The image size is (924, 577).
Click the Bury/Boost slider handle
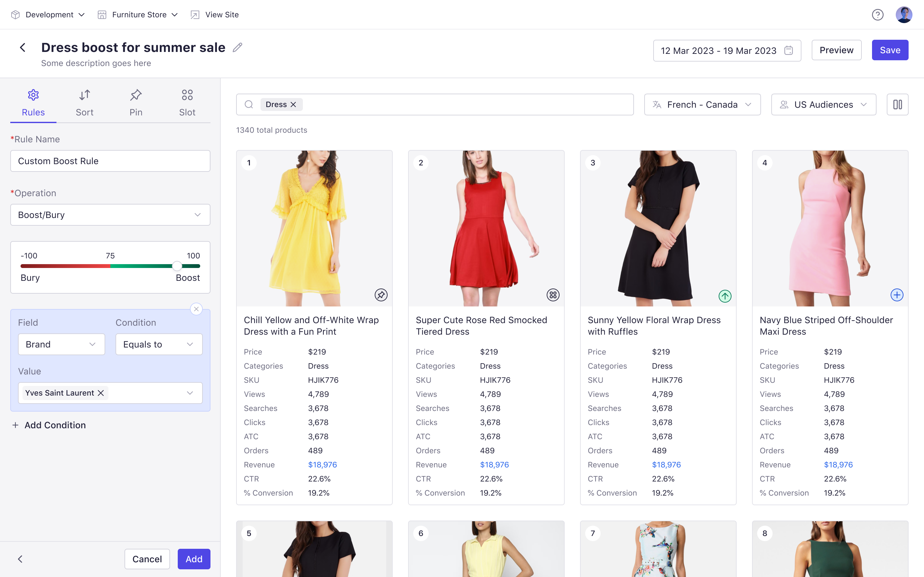[177, 266]
